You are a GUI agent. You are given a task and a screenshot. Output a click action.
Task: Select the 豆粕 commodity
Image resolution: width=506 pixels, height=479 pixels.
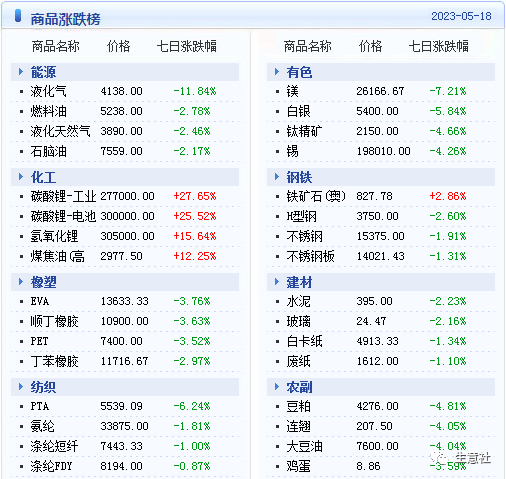(298, 406)
